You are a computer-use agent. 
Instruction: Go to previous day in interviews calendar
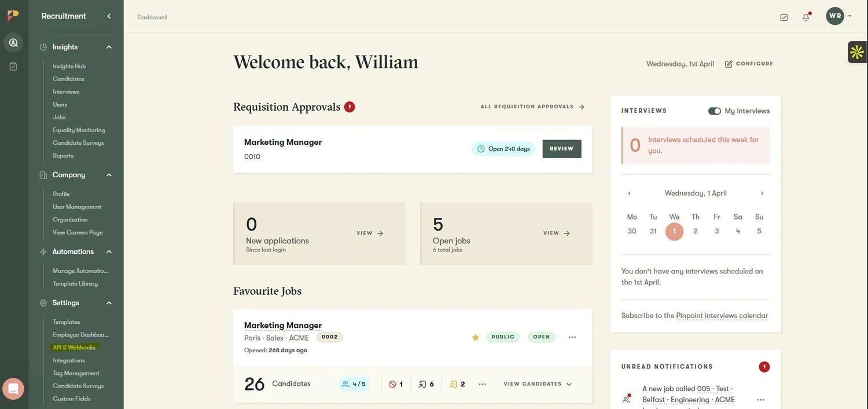pos(629,193)
